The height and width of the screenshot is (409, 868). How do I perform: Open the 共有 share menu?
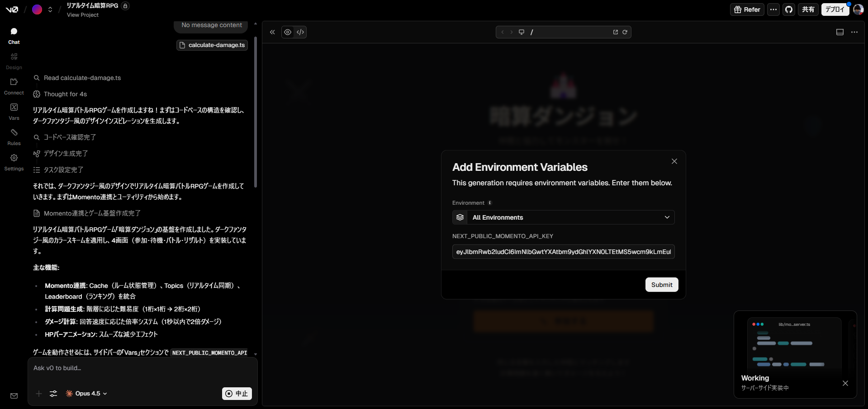(x=808, y=9)
